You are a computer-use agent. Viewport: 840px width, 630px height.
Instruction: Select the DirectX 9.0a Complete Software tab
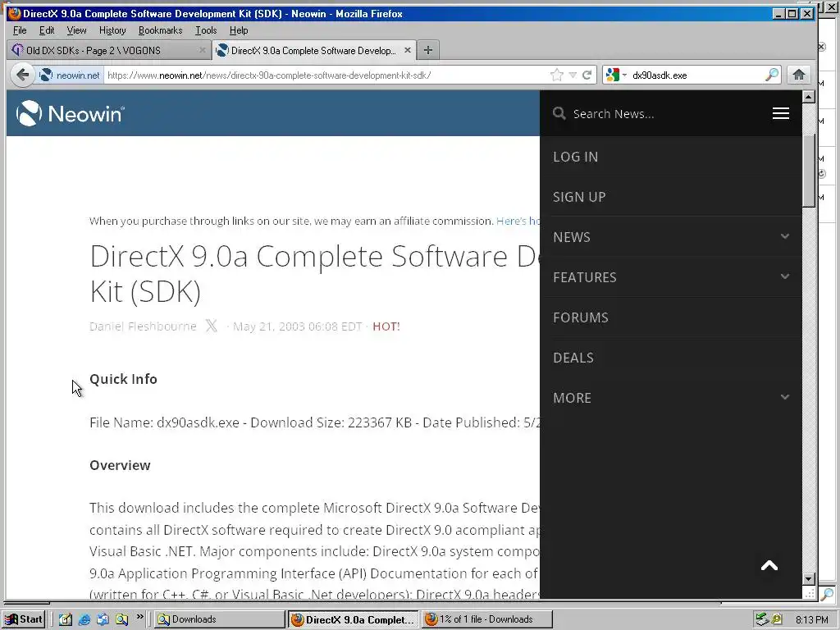[x=313, y=50]
